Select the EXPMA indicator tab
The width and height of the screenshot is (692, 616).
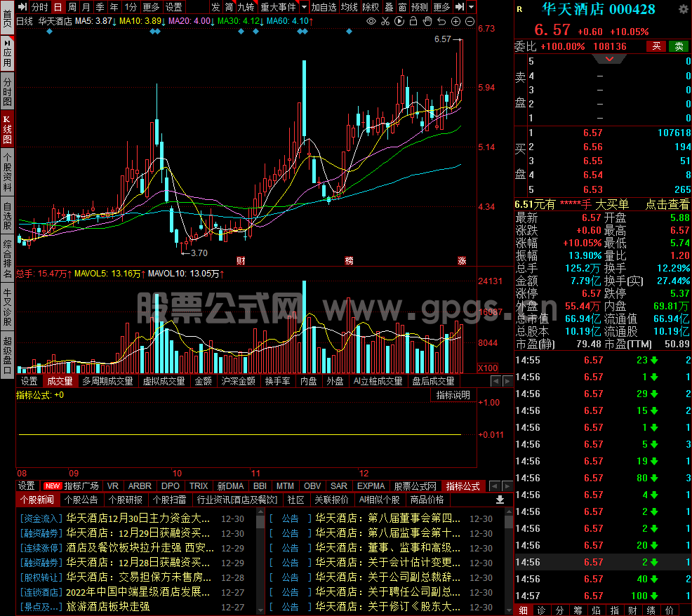[371, 486]
